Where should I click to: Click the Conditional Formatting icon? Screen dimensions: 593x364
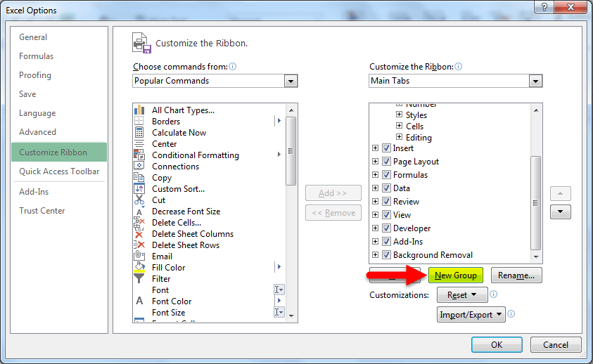(x=139, y=155)
